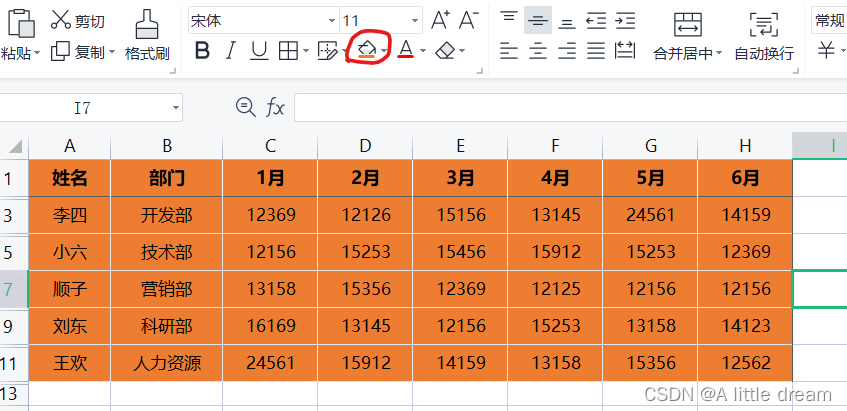Select row 7 header

[14, 289]
